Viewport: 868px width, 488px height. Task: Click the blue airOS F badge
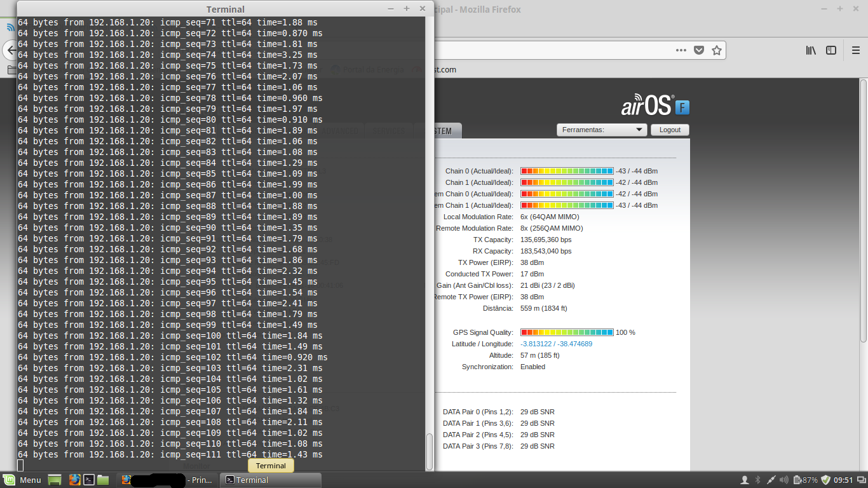(682, 108)
